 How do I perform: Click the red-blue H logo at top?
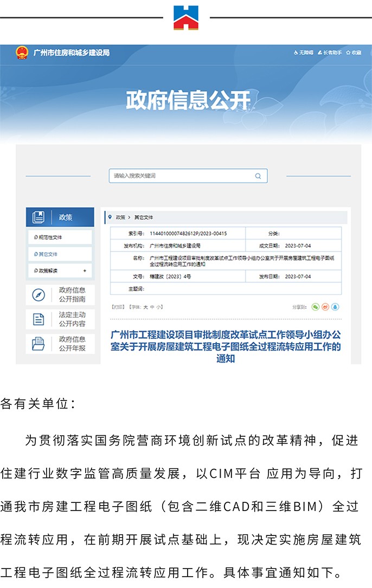click(186, 17)
